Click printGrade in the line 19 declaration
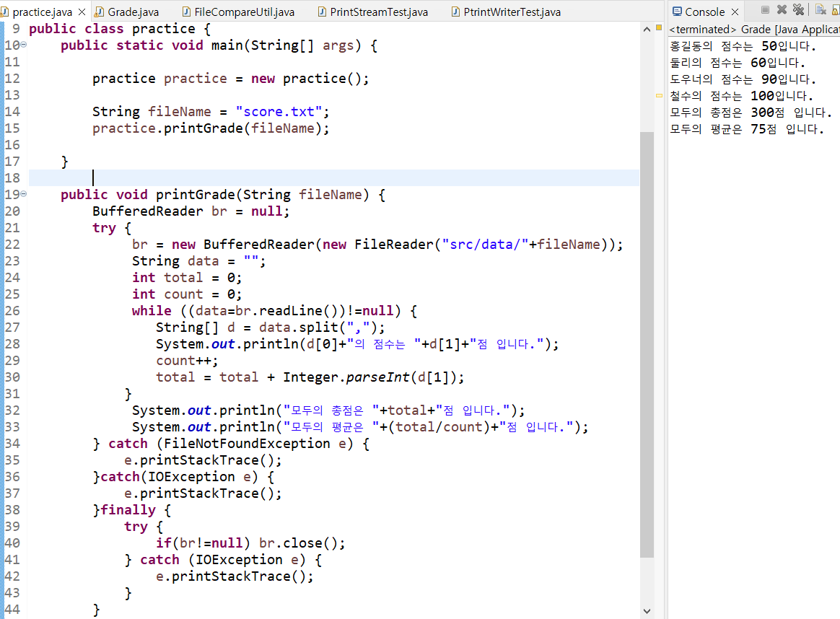This screenshot has height=619, width=840. click(196, 194)
